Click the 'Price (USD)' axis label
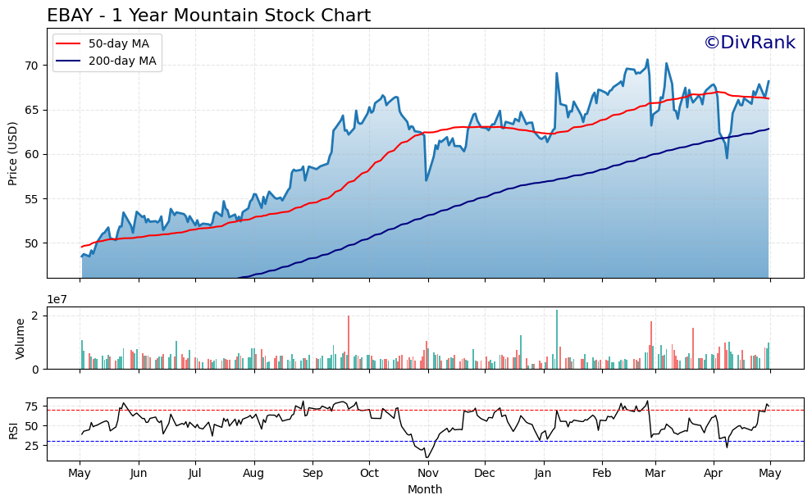The width and height of the screenshot is (812, 504). pos(12,153)
